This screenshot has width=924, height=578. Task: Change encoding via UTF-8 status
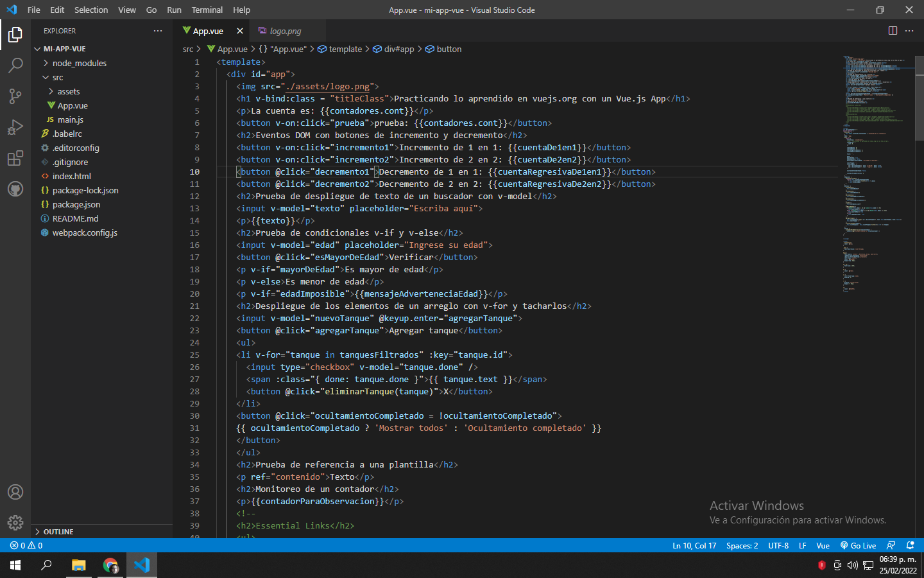(778, 545)
